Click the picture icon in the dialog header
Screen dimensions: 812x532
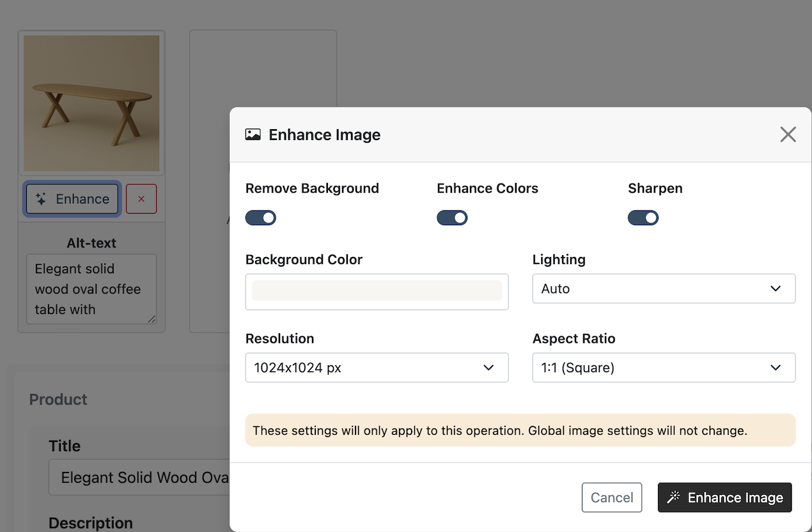tap(253, 134)
